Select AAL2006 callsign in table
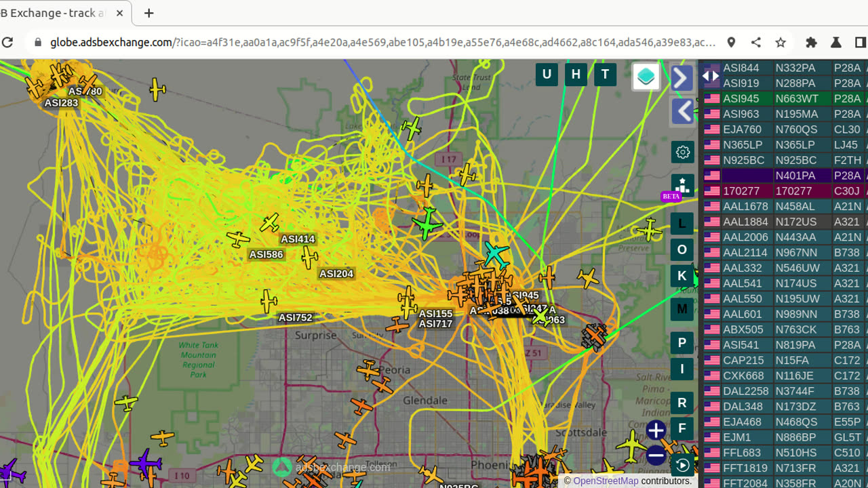This screenshot has width=868, height=488. (745, 237)
